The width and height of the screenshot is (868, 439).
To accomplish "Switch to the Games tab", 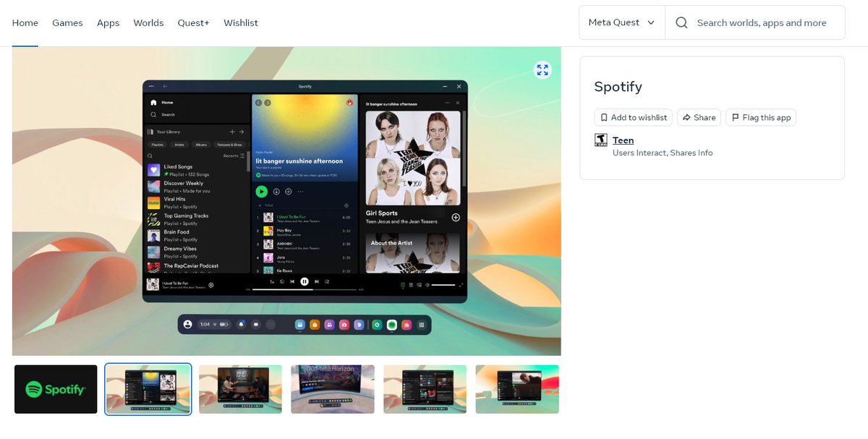I will [x=67, y=22].
